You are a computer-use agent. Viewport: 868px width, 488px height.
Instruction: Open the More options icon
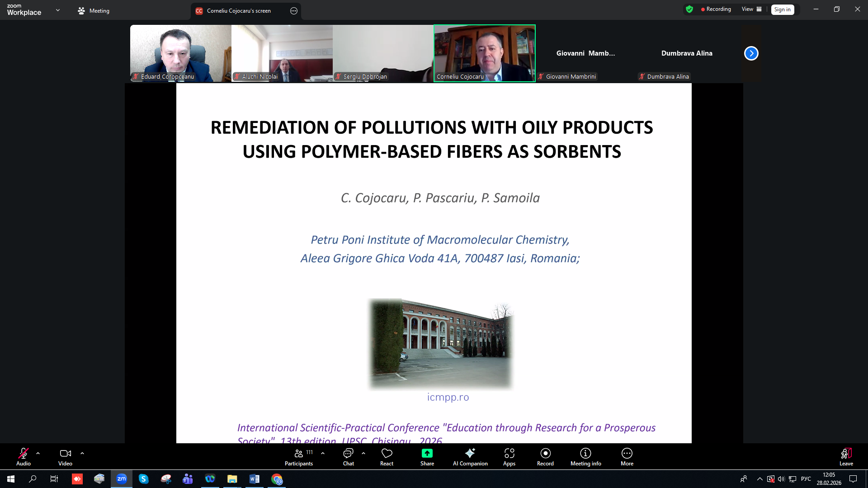tap(627, 453)
